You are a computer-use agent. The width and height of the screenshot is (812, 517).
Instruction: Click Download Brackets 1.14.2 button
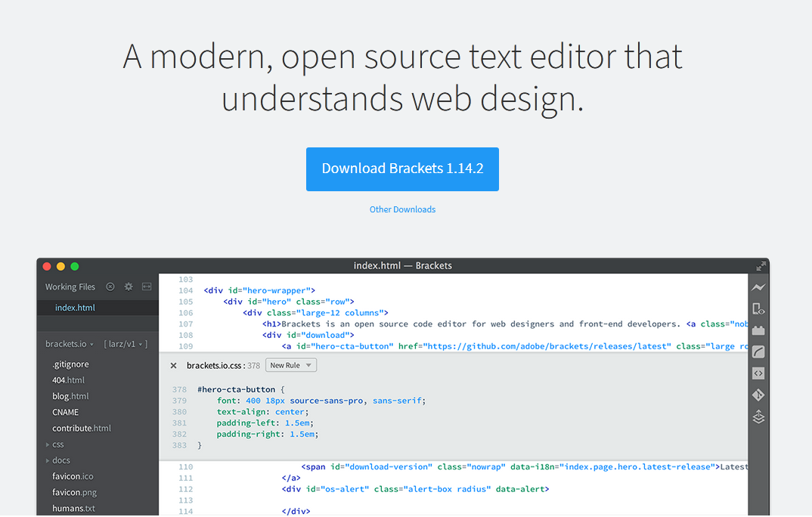click(x=402, y=169)
